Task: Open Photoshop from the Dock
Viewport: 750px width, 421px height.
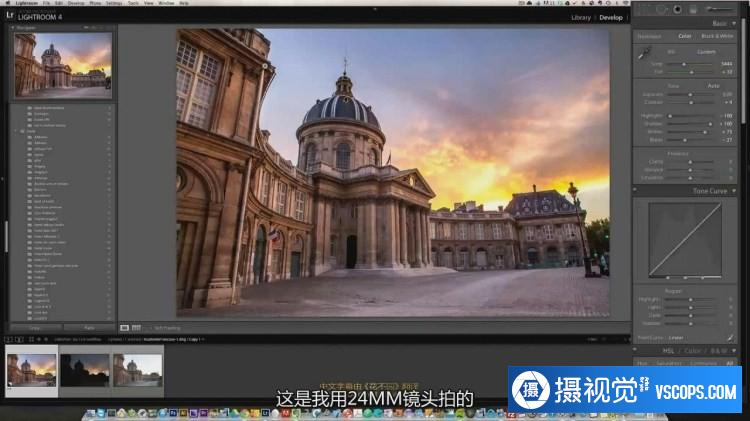Action: [x=173, y=413]
